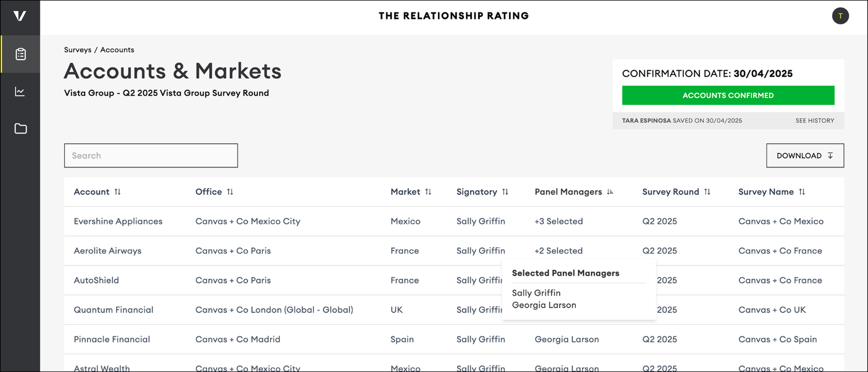Image resolution: width=868 pixels, height=372 pixels.
Task: Sort by Market column arrows
Action: pos(428,192)
